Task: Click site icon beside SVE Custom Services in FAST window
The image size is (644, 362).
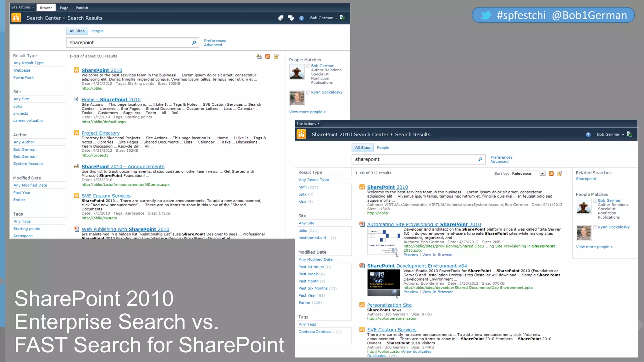Action: (362, 330)
